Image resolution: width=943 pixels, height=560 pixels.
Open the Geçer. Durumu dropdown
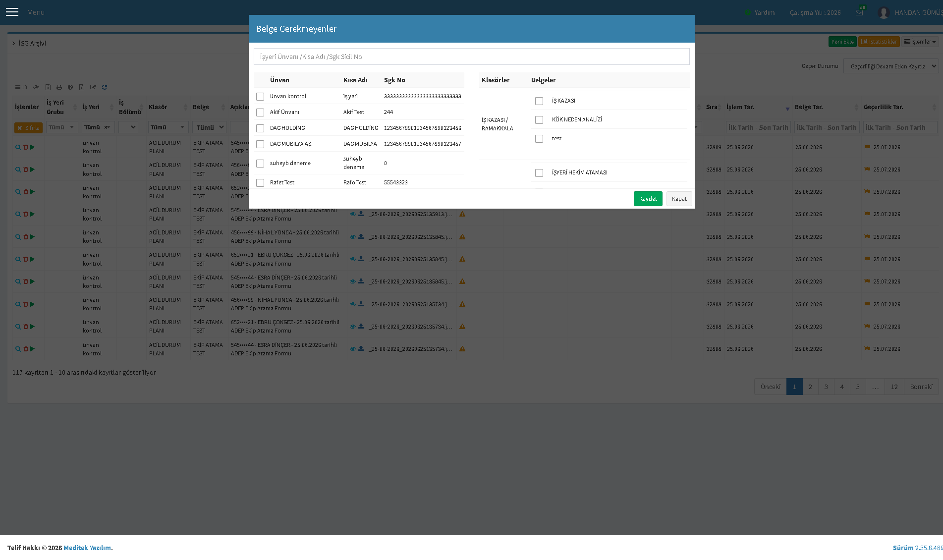(x=891, y=66)
